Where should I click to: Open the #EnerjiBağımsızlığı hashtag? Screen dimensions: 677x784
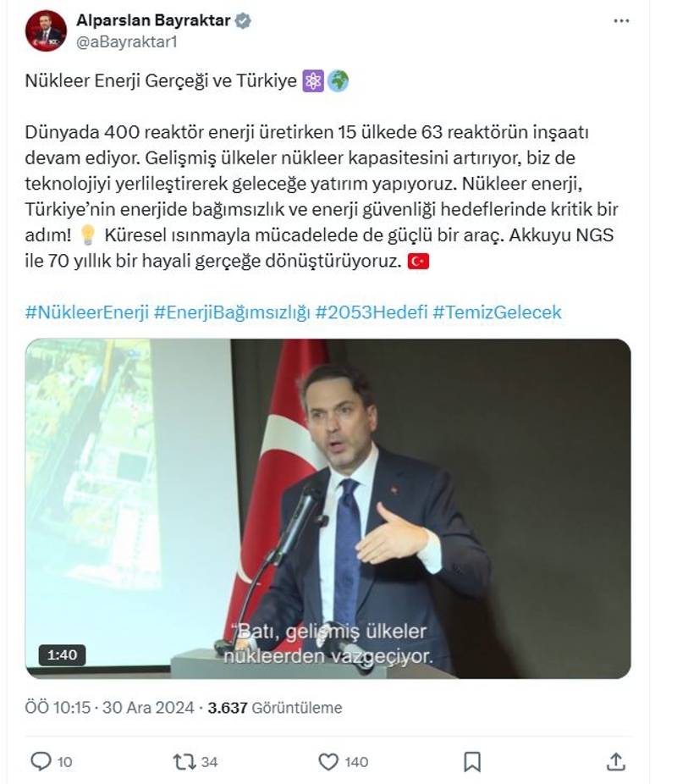tap(233, 312)
